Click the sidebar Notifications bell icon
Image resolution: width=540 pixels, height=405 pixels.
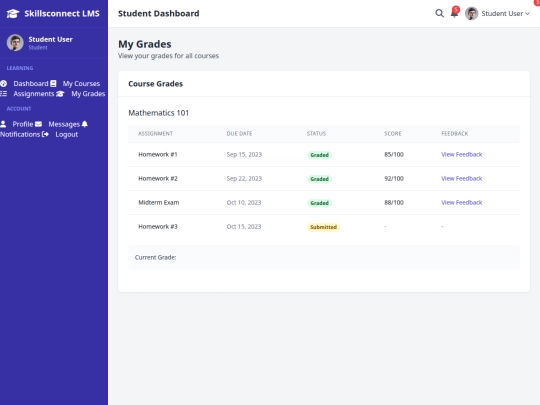pos(85,124)
